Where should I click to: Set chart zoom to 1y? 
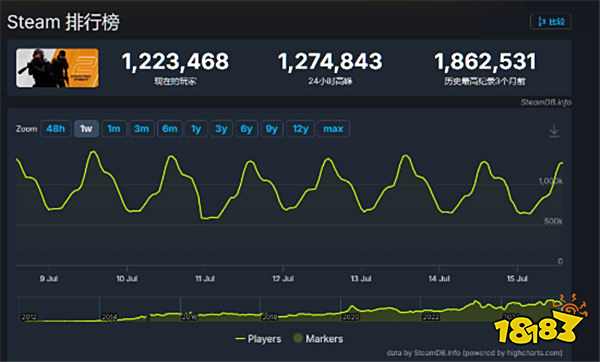point(196,129)
